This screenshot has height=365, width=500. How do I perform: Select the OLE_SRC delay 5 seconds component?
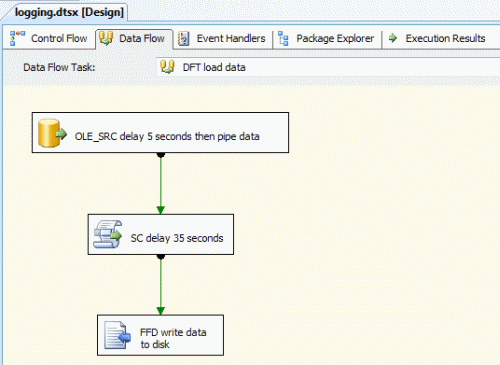[160, 133]
